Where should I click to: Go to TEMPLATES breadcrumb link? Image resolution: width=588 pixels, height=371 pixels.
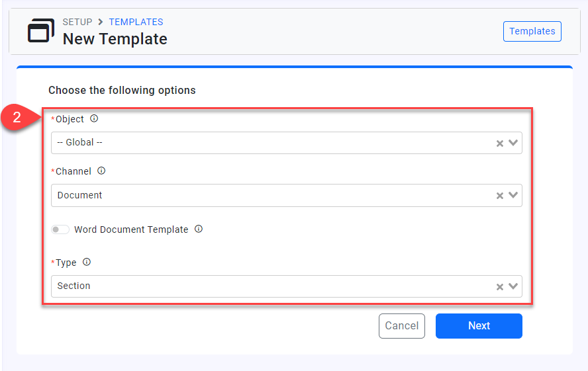pos(136,22)
